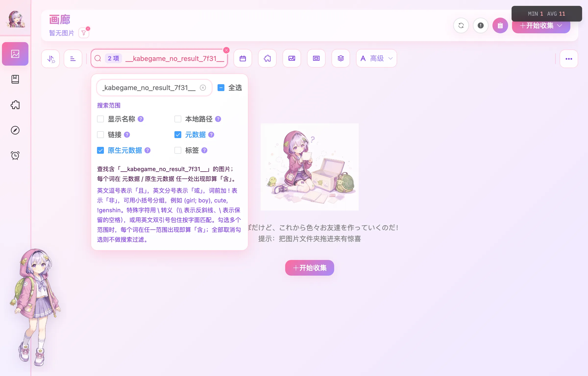This screenshot has width=588, height=376.
Task: Open the three-dot more options button
Action: (x=569, y=59)
